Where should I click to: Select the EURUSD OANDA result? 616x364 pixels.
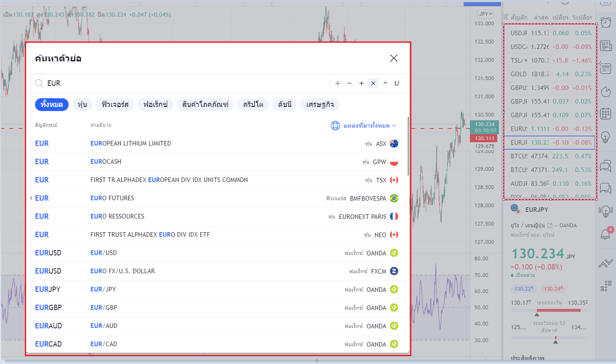point(217,253)
